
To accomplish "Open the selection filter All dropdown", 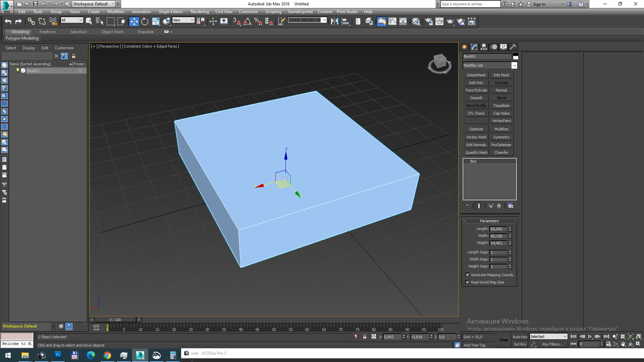I will point(71,20).
